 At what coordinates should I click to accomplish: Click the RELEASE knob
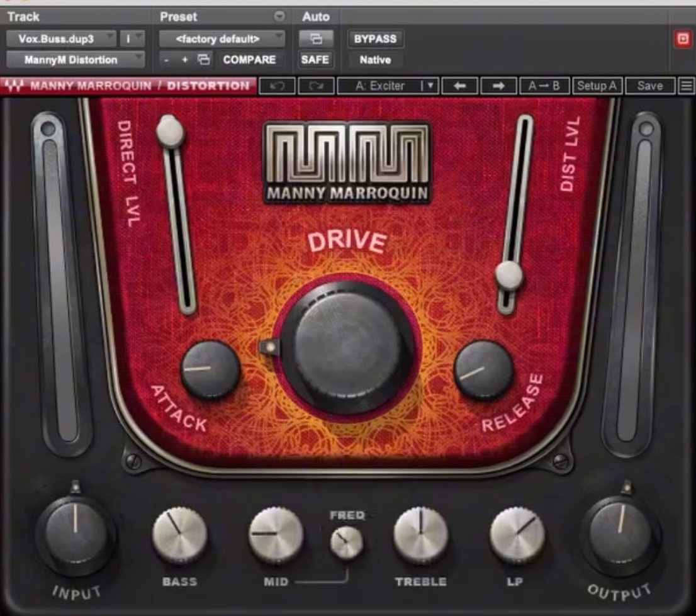point(484,369)
